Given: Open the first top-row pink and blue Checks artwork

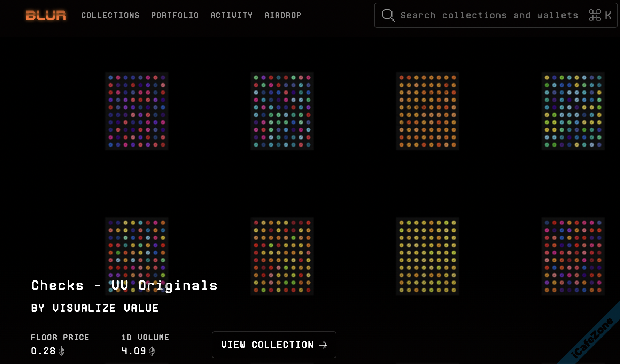Looking at the screenshot, I should (137, 111).
